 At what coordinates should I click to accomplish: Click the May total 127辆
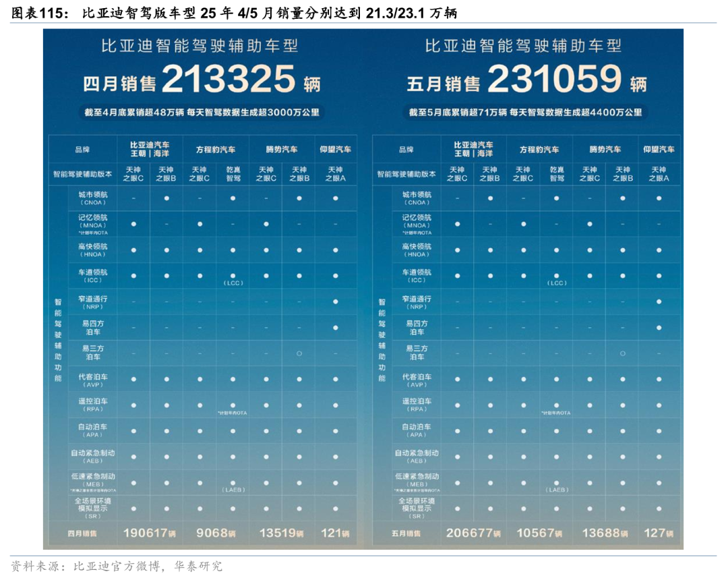(659, 533)
